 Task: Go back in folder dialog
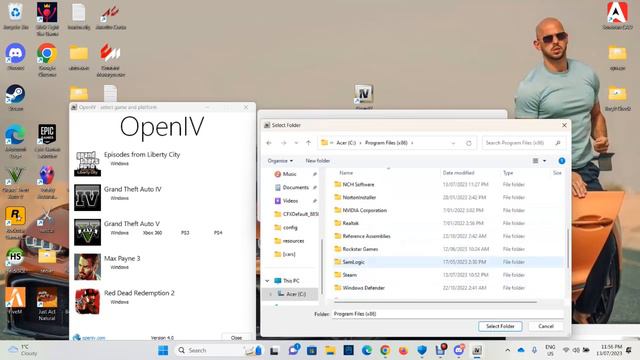tap(269, 143)
